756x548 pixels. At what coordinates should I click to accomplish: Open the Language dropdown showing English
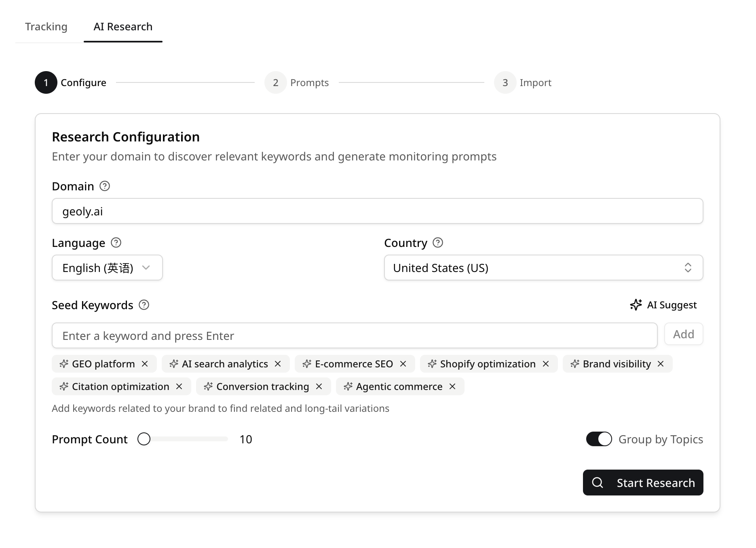tap(107, 268)
